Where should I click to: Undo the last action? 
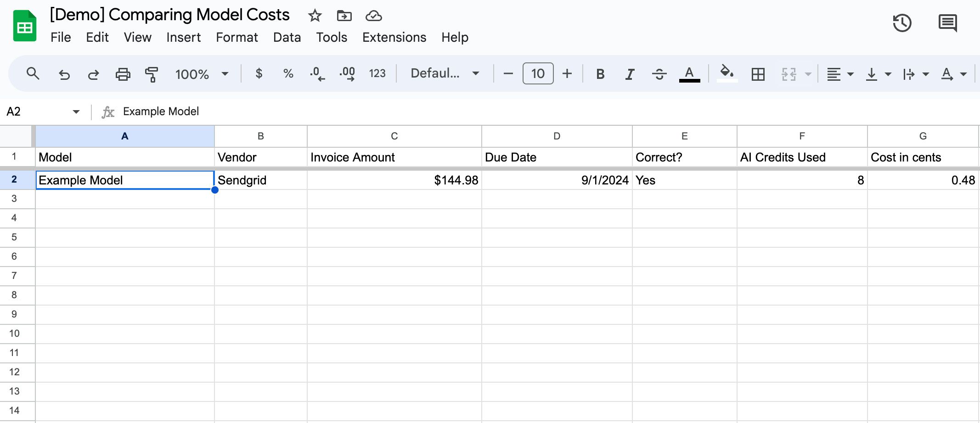tap(64, 74)
